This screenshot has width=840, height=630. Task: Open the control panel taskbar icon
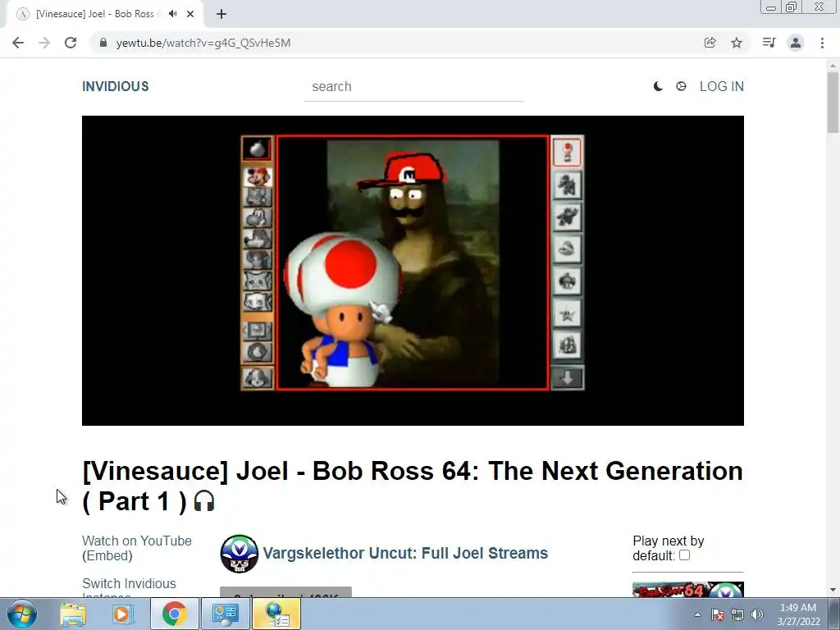[225, 614]
